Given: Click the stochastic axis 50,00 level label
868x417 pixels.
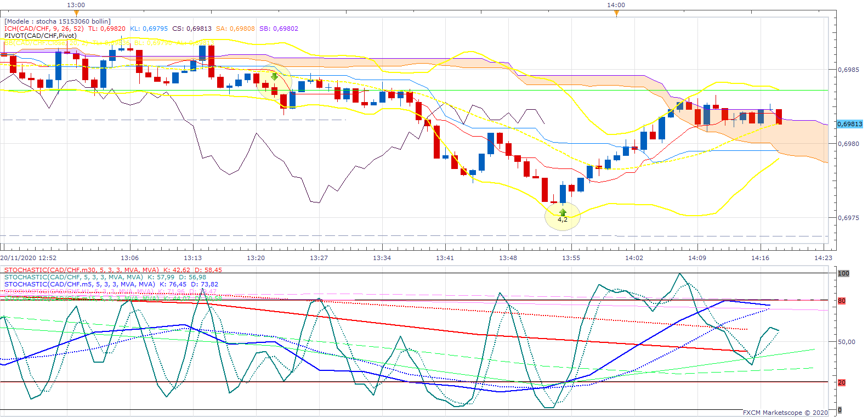Looking at the screenshot, I should click(x=847, y=341).
